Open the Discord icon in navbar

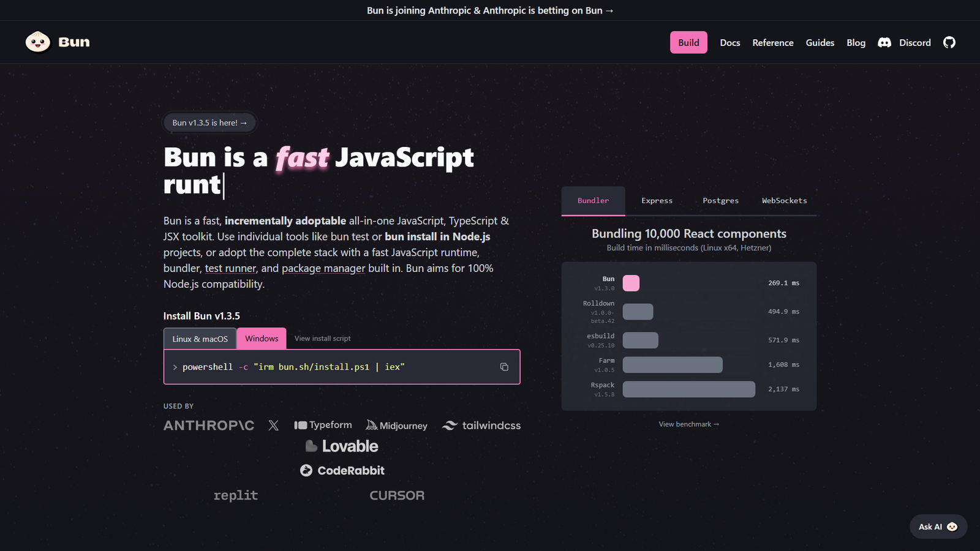tap(884, 42)
